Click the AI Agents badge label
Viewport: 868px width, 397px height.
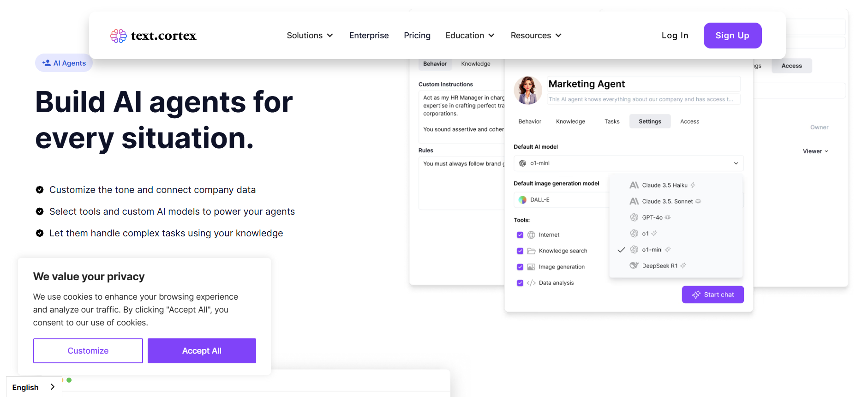(70, 63)
